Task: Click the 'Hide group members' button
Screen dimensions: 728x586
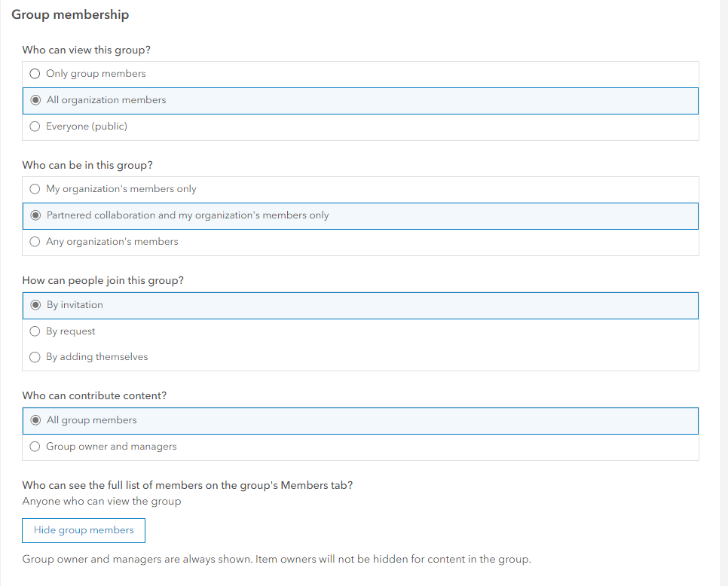Action: [84, 530]
